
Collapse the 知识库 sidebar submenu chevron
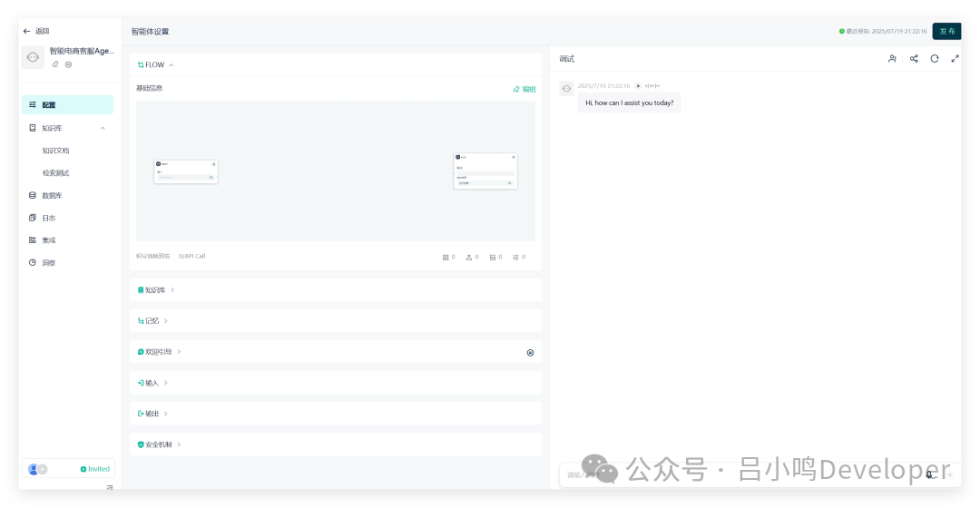[103, 128]
